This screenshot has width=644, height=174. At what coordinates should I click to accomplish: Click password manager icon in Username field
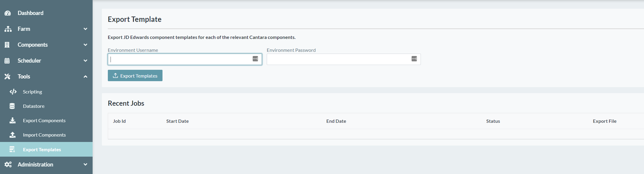[x=255, y=59]
